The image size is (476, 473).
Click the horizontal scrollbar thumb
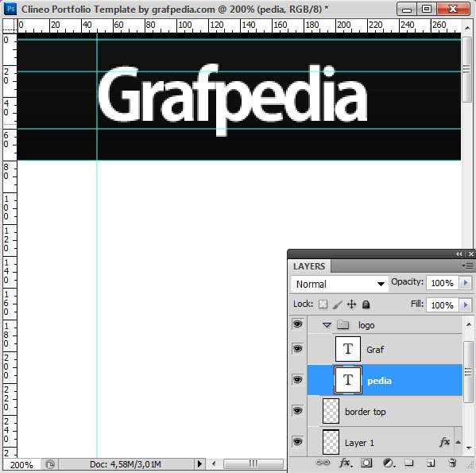pos(253,463)
